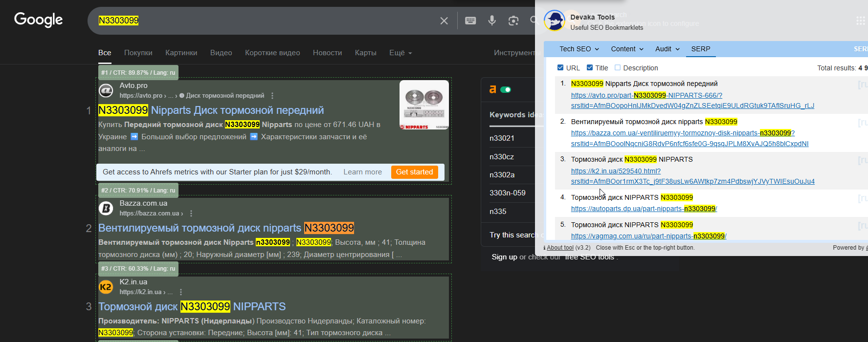Viewport: 868px width, 342px height.
Task: Open the Learn more link
Action: pos(363,172)
